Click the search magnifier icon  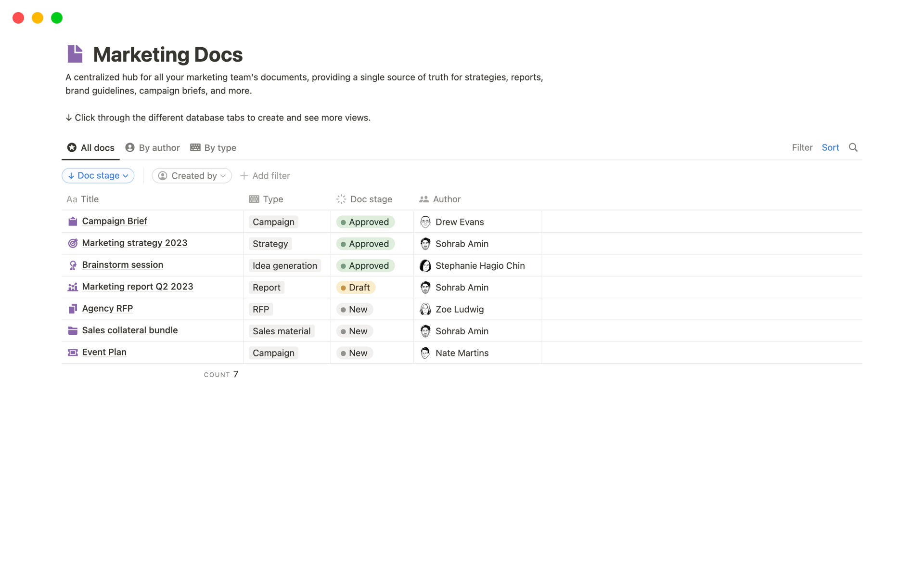point(853,147)
